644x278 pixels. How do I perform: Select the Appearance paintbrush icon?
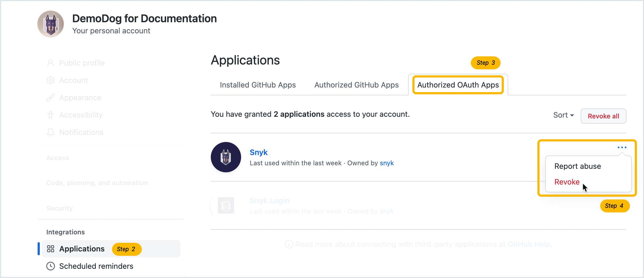pos(51,98)
